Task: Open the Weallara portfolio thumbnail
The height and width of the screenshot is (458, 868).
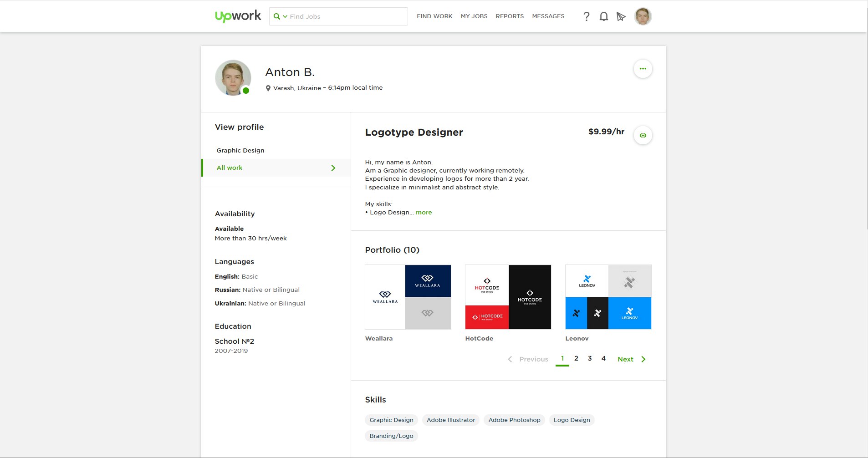Action: coord(408,297)
